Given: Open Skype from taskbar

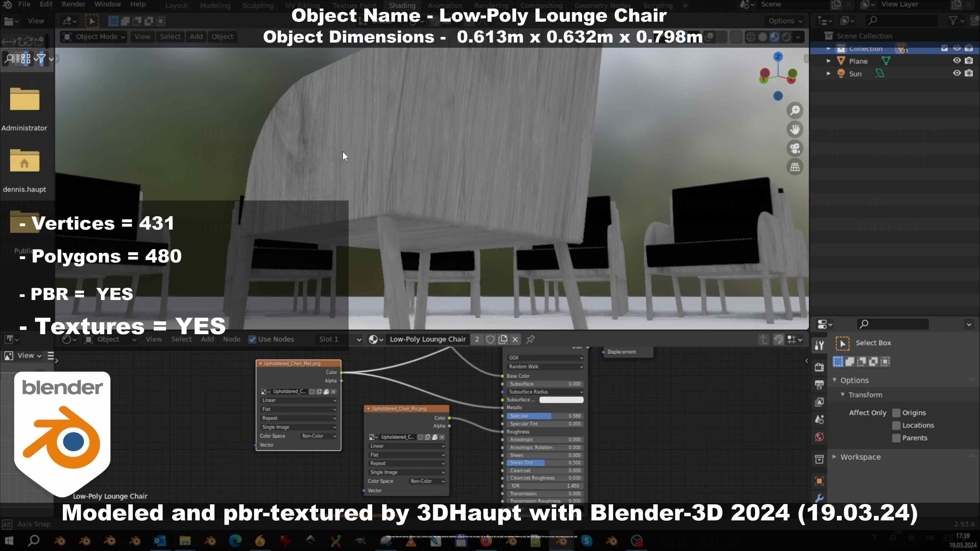Looking at the screenshot, I should (x=586, y=541).
